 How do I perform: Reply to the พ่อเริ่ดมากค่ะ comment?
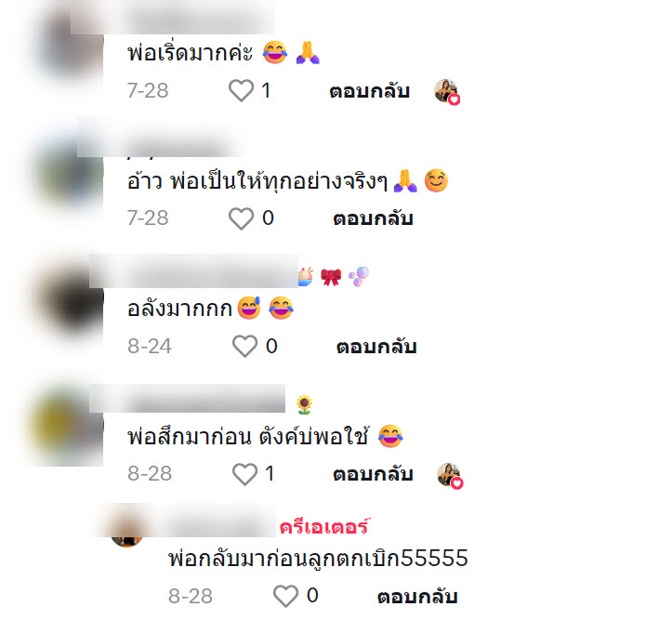[369, 91]
